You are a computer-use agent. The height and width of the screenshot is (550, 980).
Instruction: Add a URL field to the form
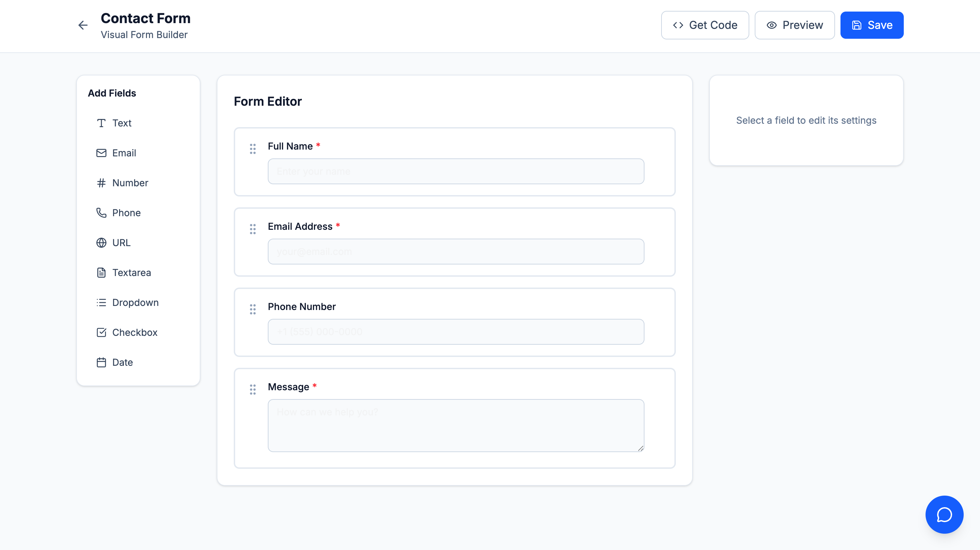click(121, 242)
